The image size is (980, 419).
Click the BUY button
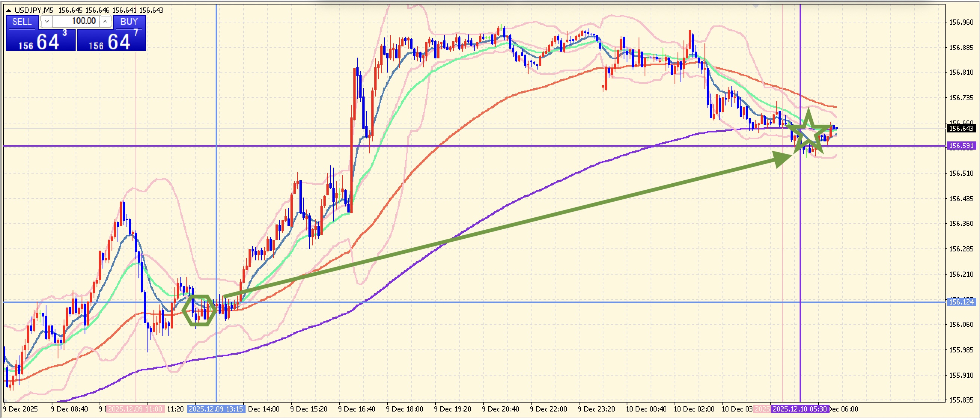point(129,22)
